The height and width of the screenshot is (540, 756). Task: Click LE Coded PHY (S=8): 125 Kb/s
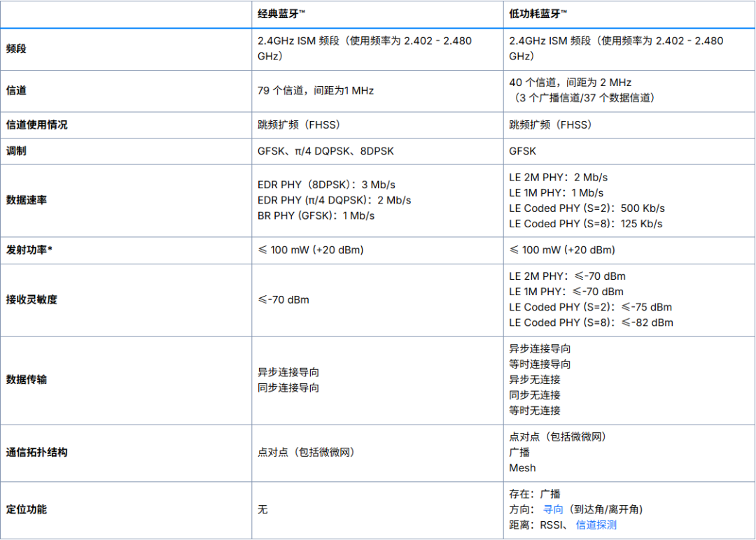point(586,224)
